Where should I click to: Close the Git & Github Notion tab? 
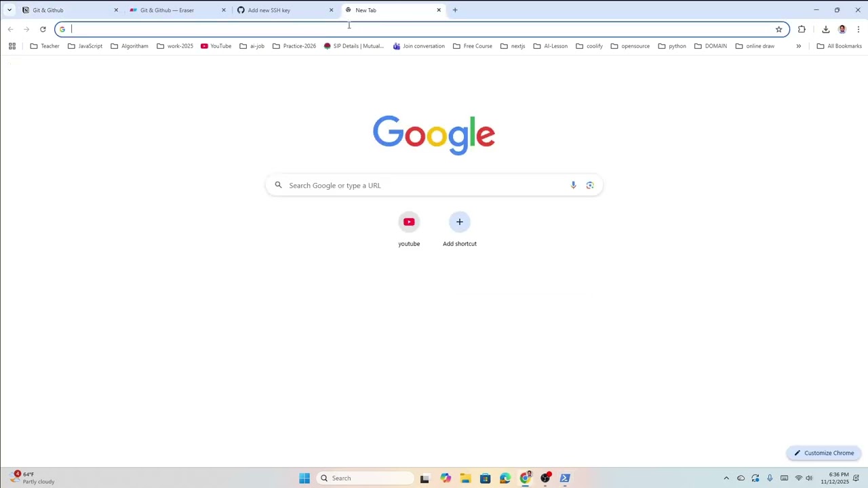point(116,10)
